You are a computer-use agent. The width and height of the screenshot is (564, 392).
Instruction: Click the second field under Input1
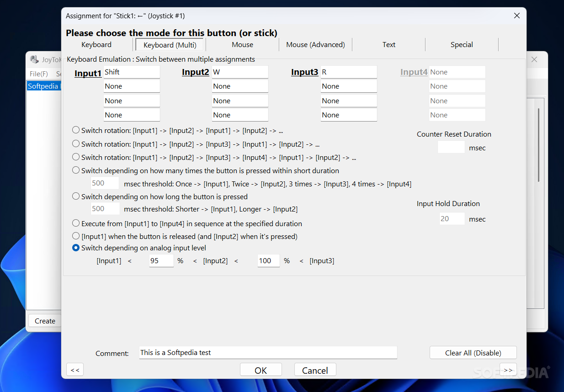point(132,86)
